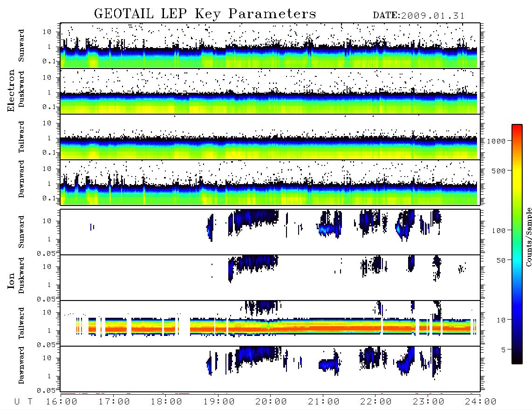This screenshot has height=410, width=532.
Task: Click the 100 colorbar tick label
Action: [499, 231]
